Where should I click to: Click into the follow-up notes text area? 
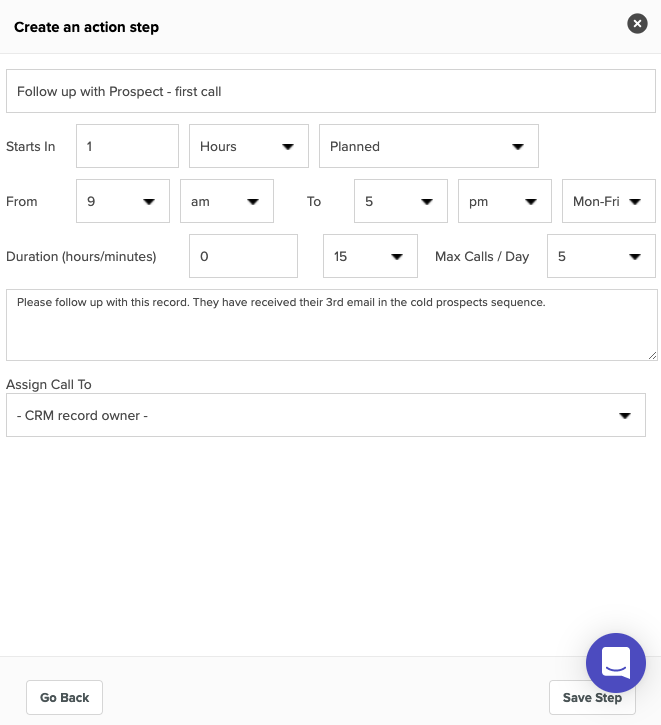coord(331,325)
